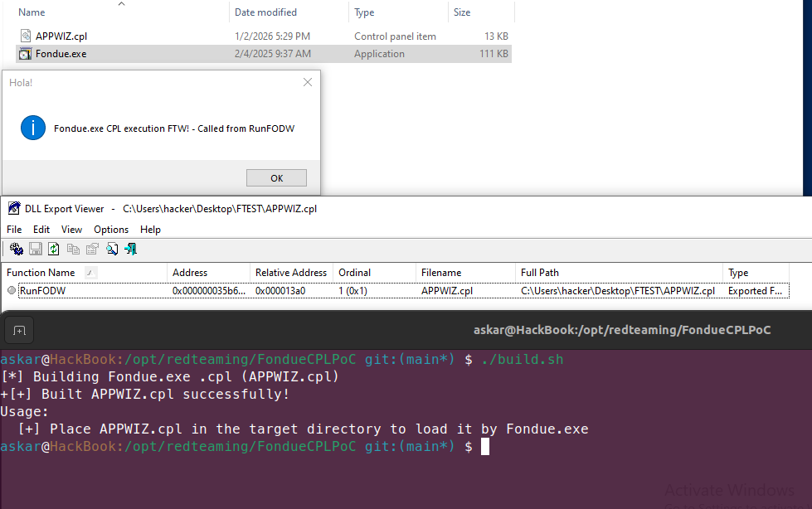Screen dimensions: 812x509
Task: Toggle the sort arrow above Name column
Action: [x=121, y=3]
